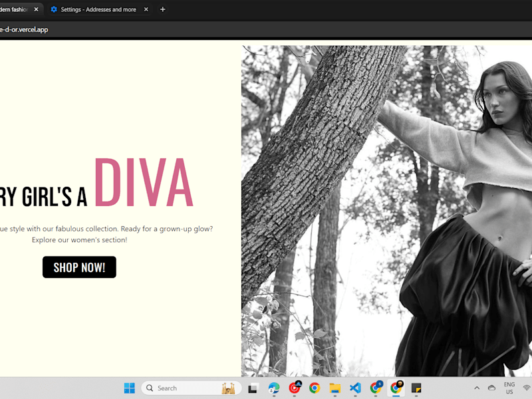Open a new browser tab
532x399 pixels.
(162, 9)
